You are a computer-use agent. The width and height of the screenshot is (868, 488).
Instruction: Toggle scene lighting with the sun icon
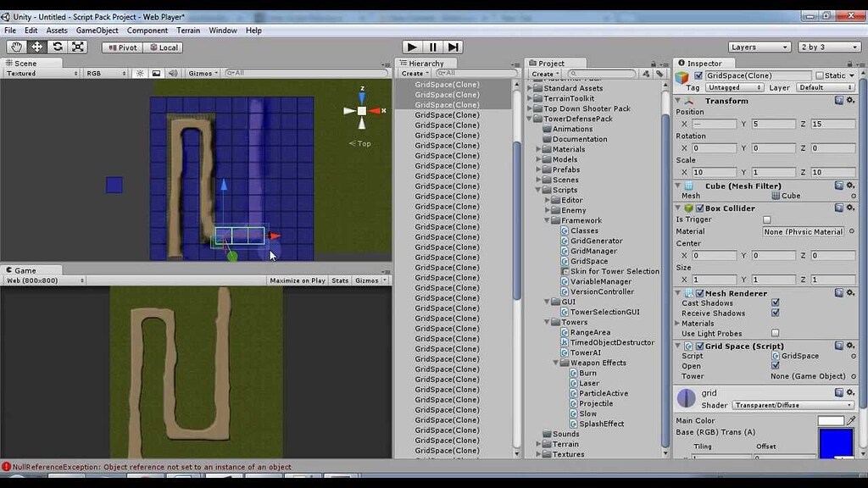[138, 73]
